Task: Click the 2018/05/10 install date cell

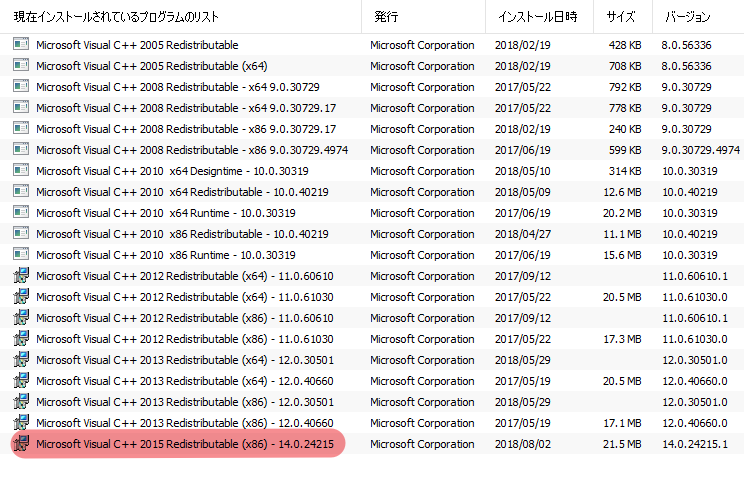Action: pyautogui.click(x=523, y=171)
